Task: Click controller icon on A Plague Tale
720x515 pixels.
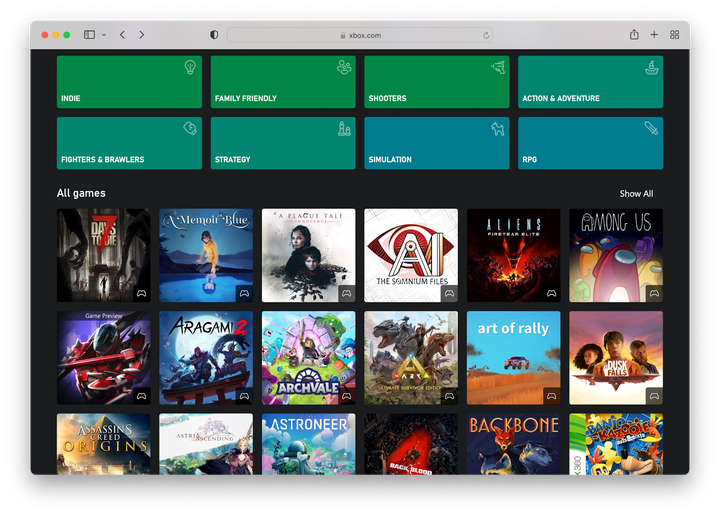Action: coord(347,293)
